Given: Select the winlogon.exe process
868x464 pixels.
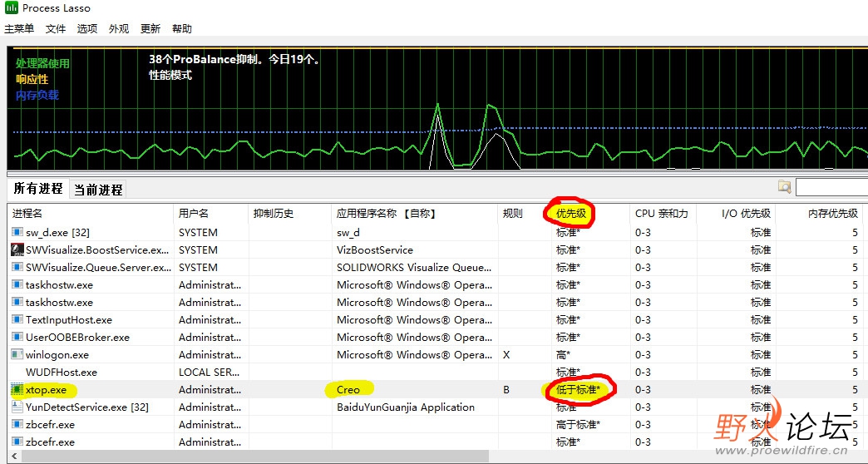Looking at the screenshot, I should click(57, 355).
